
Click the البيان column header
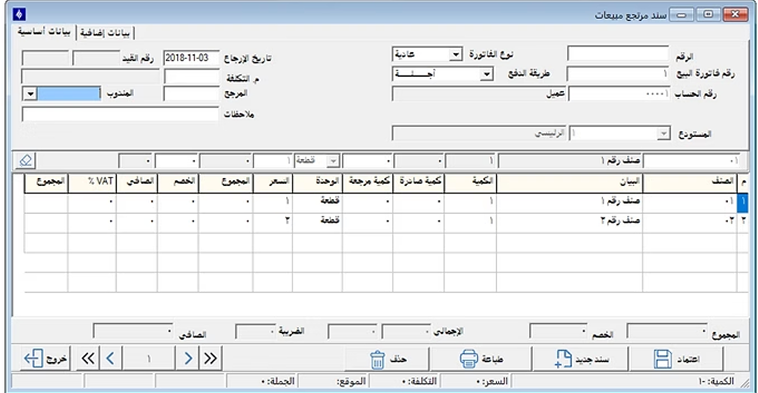click(x=569, y=182)
